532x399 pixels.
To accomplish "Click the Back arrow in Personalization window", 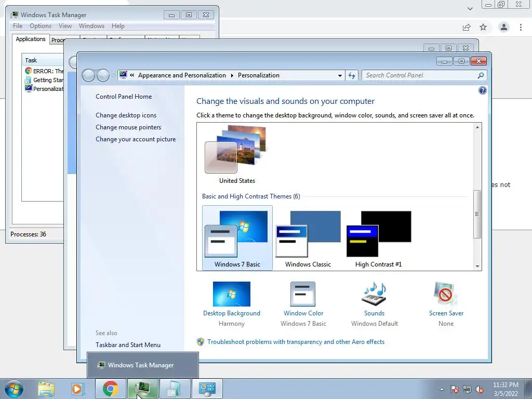I will (88, 75).
